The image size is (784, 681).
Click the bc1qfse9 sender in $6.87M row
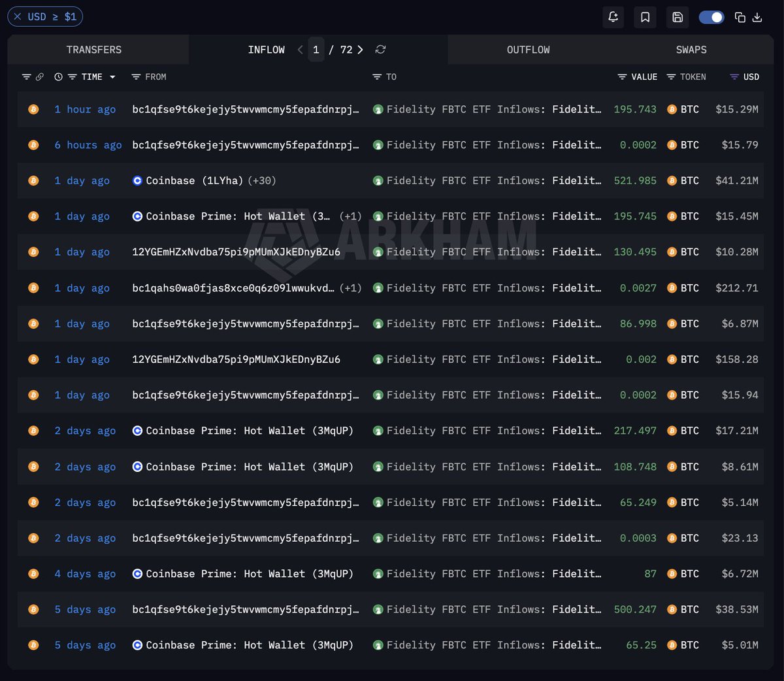(x=246, y=324)
